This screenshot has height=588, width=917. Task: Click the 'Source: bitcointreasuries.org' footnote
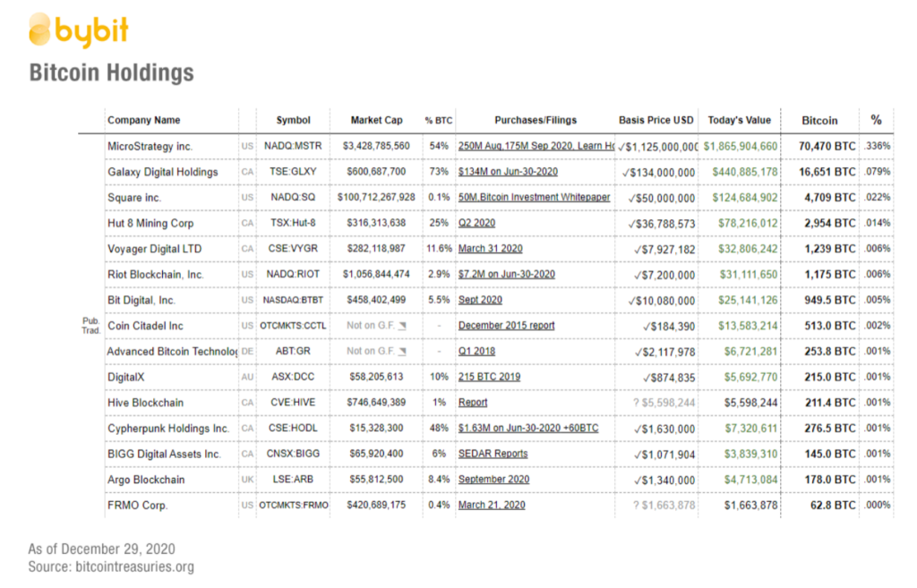pyautogui.click(x=111, y=567)
